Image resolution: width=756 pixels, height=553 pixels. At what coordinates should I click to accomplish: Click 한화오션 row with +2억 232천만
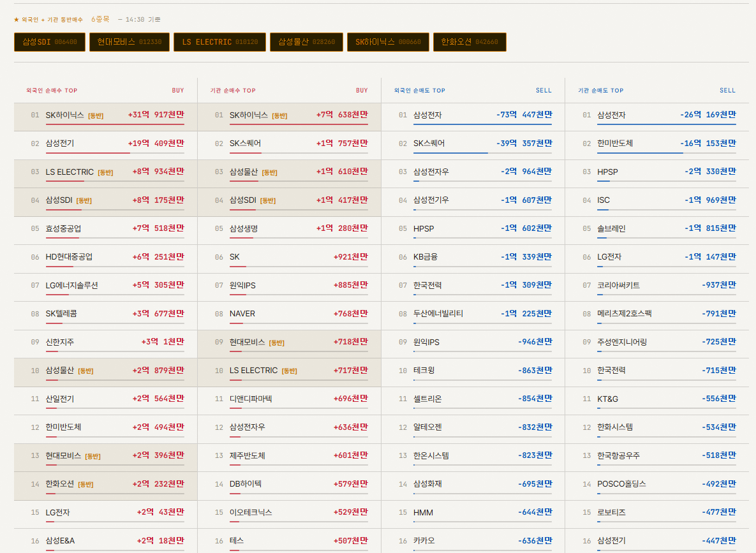[x=106, y=487]
